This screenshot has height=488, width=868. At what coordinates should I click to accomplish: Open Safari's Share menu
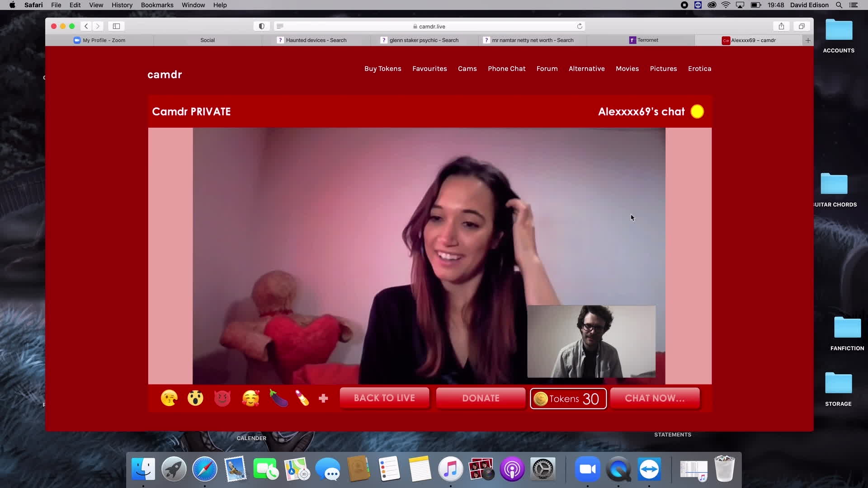pos(781,26)
